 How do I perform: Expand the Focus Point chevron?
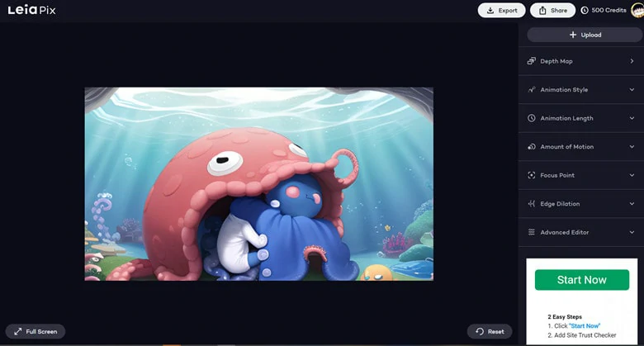pyautogui.click(x=632, y=175)
